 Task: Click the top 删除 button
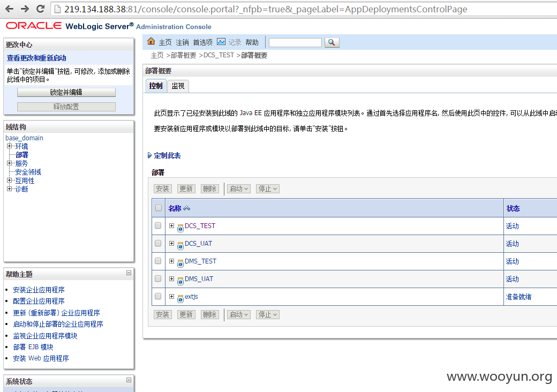click(209, 189)
